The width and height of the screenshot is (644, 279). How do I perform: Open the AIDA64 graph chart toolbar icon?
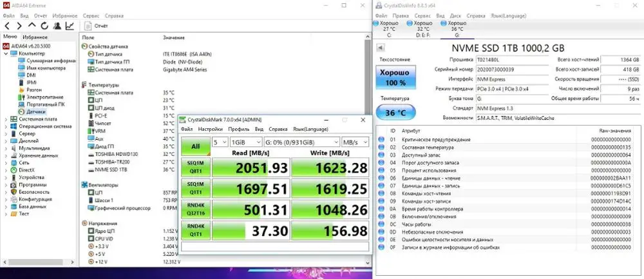coord(70,26)
